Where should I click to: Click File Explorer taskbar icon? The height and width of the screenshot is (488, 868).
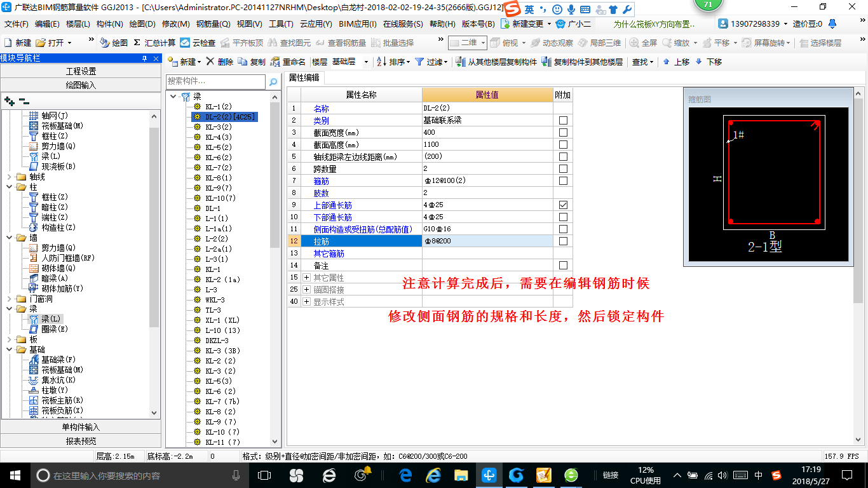[x=461, y=475]
